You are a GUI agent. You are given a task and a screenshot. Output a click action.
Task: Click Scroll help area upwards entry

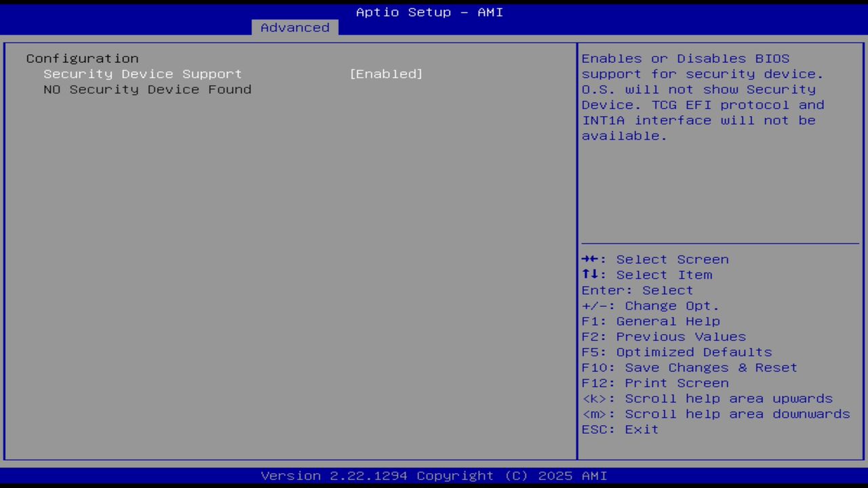point(707,399)
